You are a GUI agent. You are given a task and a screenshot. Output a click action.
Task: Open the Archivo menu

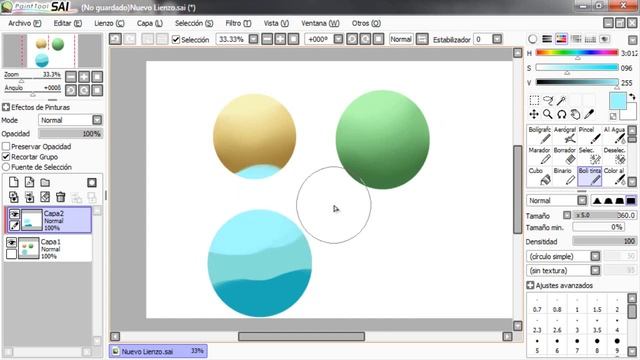(x=25, y=23)
